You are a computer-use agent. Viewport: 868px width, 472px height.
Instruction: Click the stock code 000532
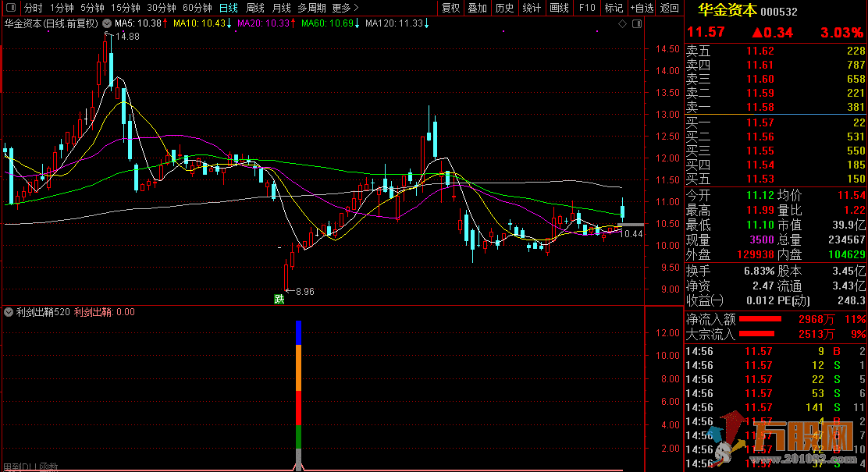point(779,12)
